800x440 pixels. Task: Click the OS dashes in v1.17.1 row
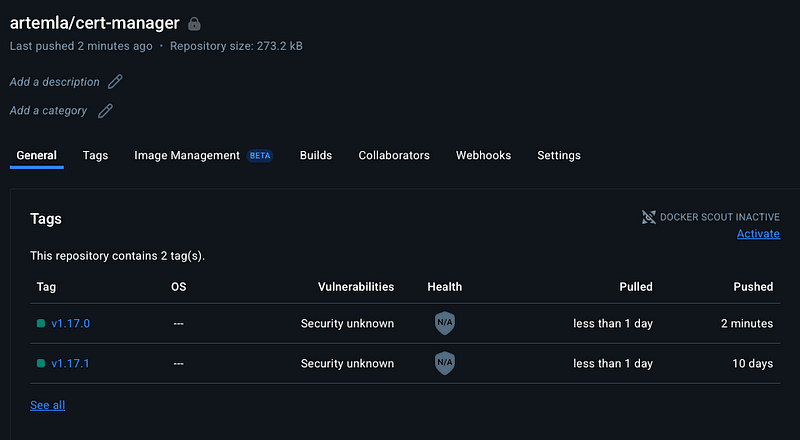point(178,363)
